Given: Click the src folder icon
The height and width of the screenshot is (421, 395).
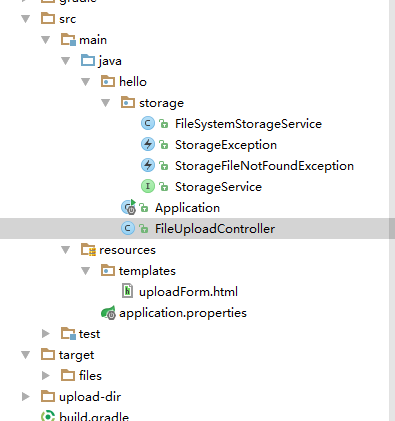Looking at the screenshot, I should (x=48, y=18).
